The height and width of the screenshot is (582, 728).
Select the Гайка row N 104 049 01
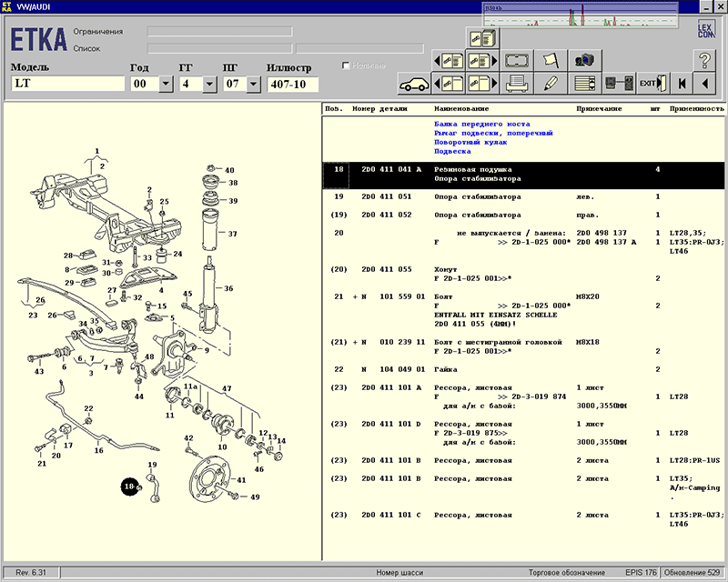523,369
